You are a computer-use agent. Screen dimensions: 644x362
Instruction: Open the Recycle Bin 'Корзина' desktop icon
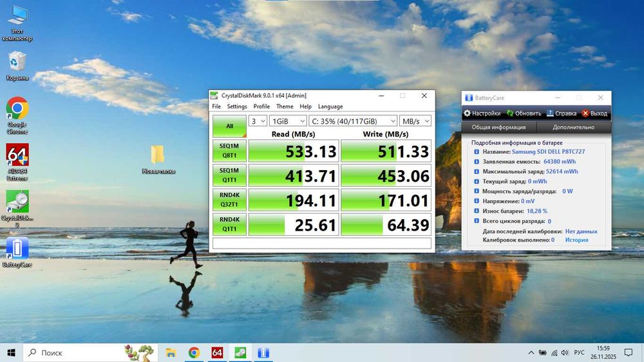tap(17, 66)
